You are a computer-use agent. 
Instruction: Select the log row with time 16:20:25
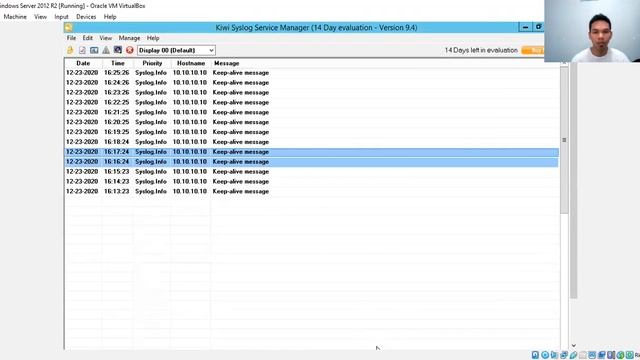[312, 122]
